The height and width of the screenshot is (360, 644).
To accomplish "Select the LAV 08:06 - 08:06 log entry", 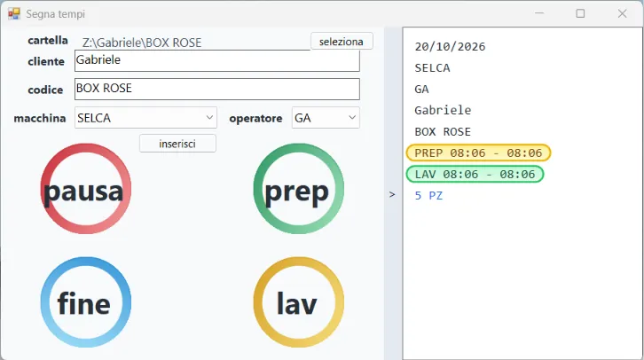I will click(475, 174).
